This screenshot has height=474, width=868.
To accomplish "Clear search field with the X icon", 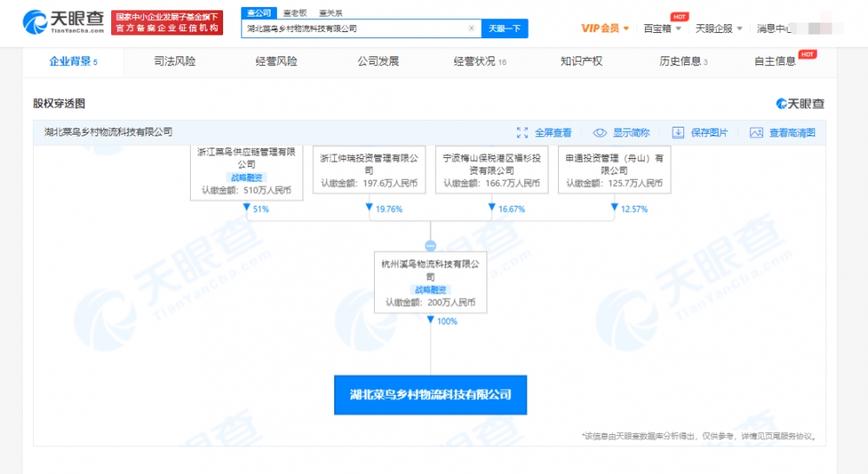I will coord(471,29).
